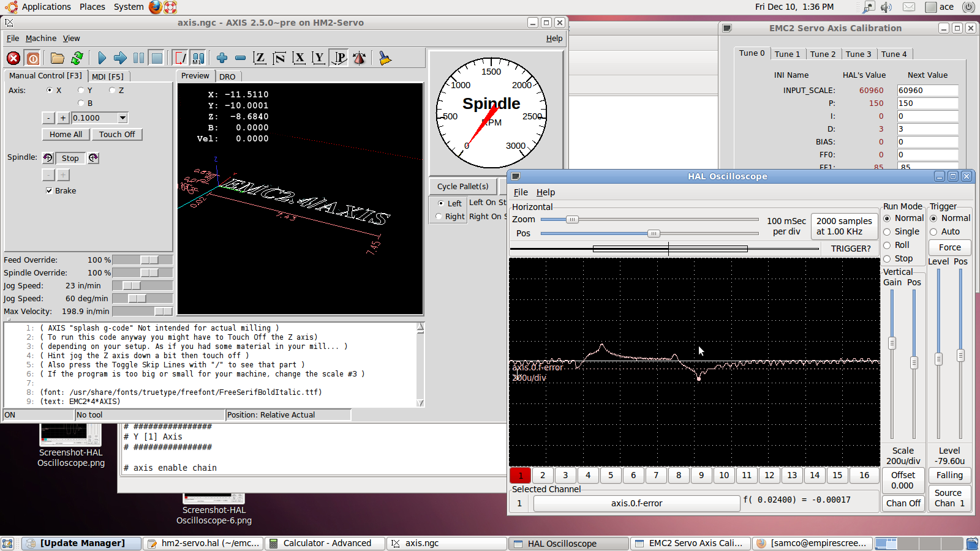Switch to front Y view icon
Image resolution: width=980 pixels, height=551 pixels.
[318, 58]
